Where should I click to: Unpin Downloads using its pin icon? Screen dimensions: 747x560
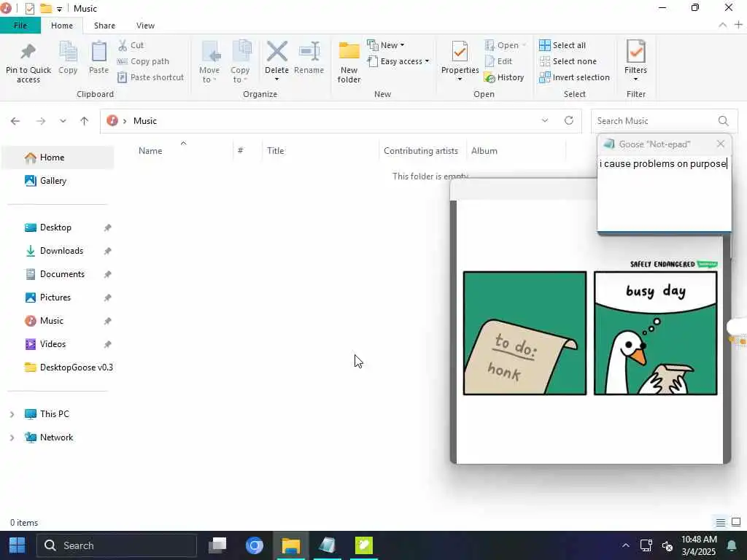[108, 251]
